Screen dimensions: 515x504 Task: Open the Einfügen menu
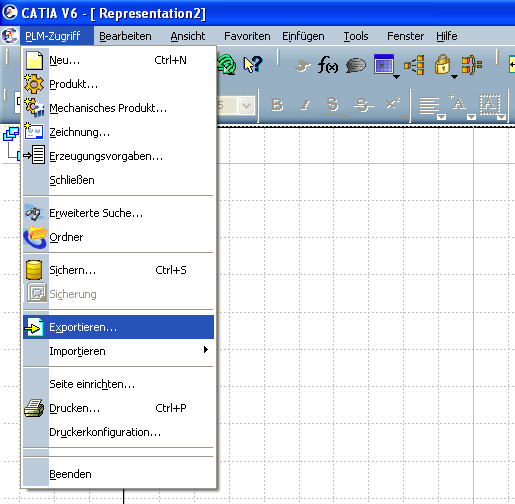pos(303,36)
